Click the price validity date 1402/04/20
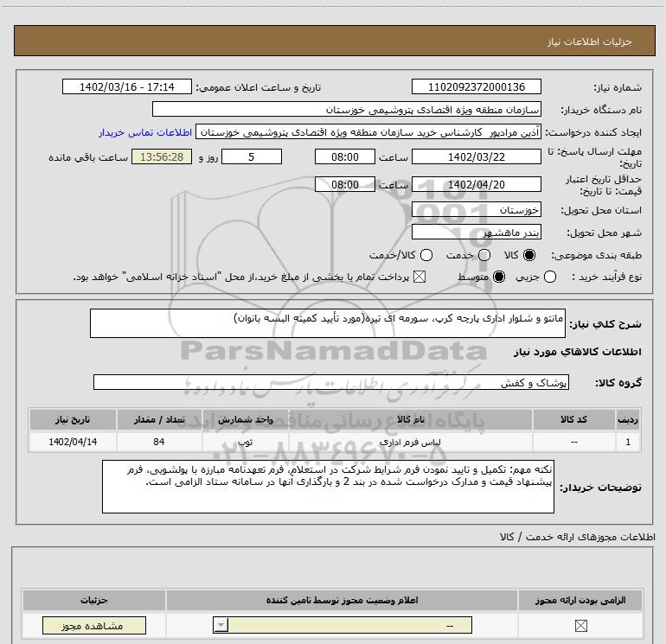The height and width of the screenshot is (644, 666). click(476, 185)
